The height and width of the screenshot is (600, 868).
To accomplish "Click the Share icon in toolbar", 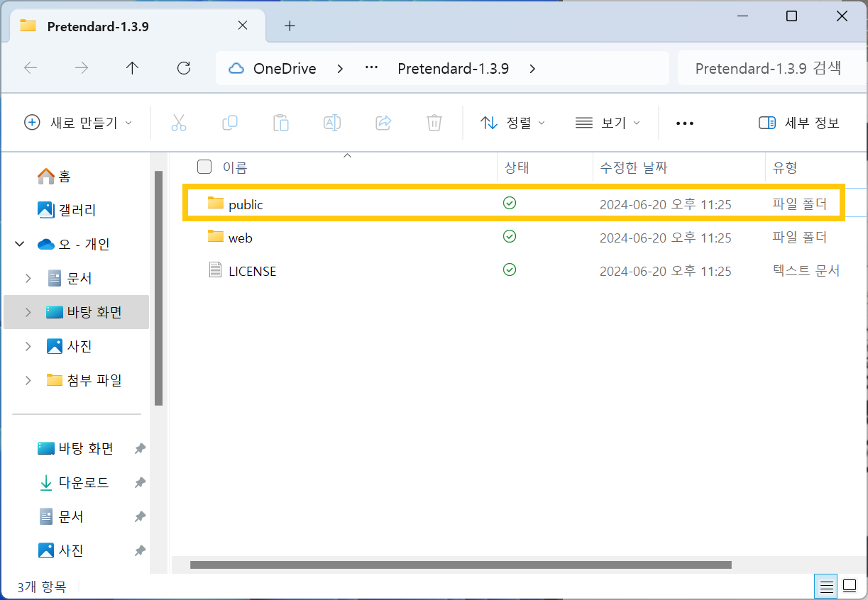I will click(383, 123).
